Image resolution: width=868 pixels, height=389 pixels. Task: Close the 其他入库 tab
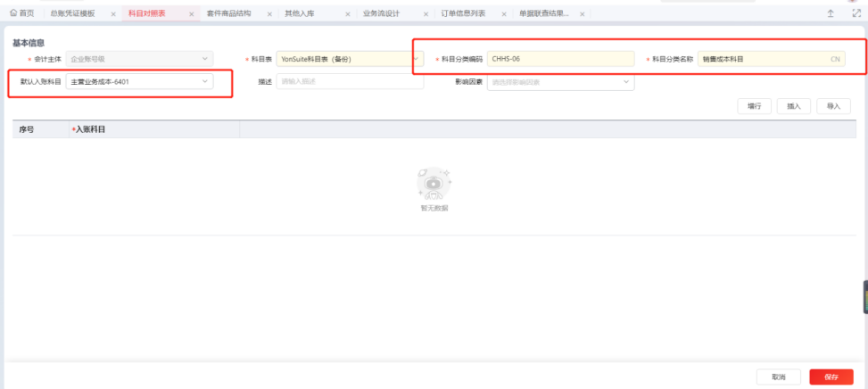pyautogui.click(x=348, y=14)
